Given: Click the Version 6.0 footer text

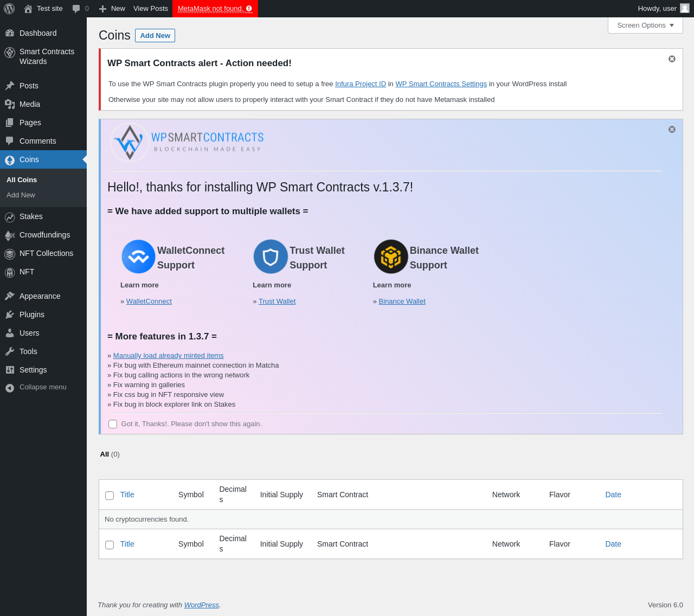Looking at the screenshot, I should point(665,605).
